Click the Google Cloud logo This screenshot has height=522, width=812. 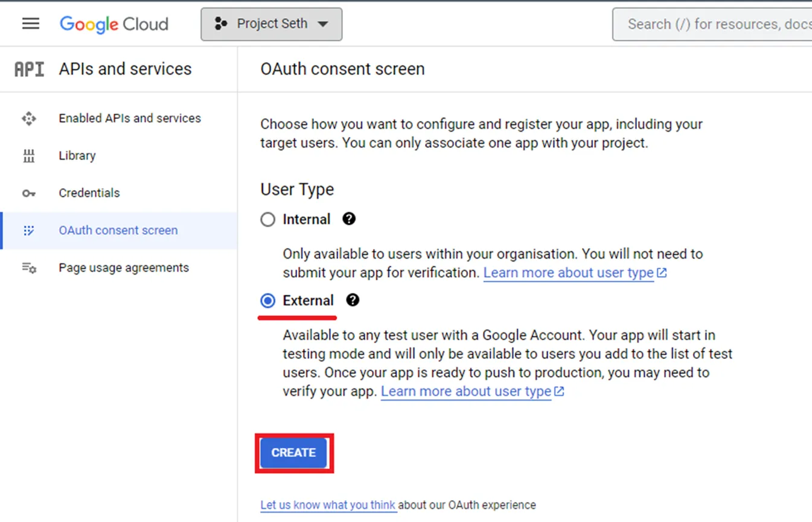pyautogui.click(x=113, y=24)
